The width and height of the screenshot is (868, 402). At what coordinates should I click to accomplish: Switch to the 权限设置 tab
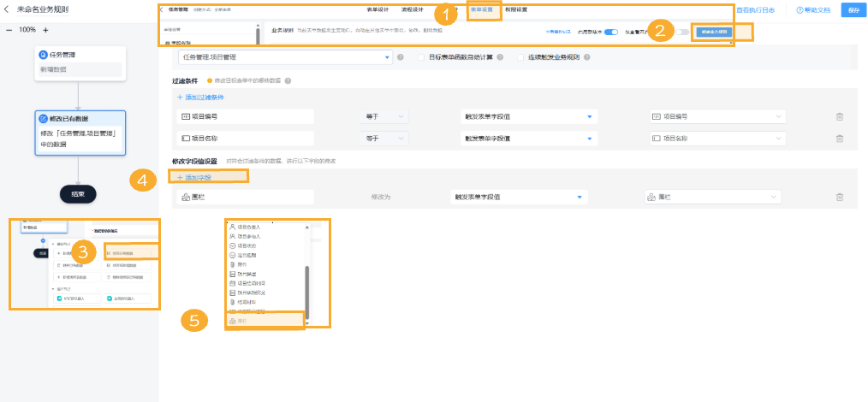coord(516,10)
